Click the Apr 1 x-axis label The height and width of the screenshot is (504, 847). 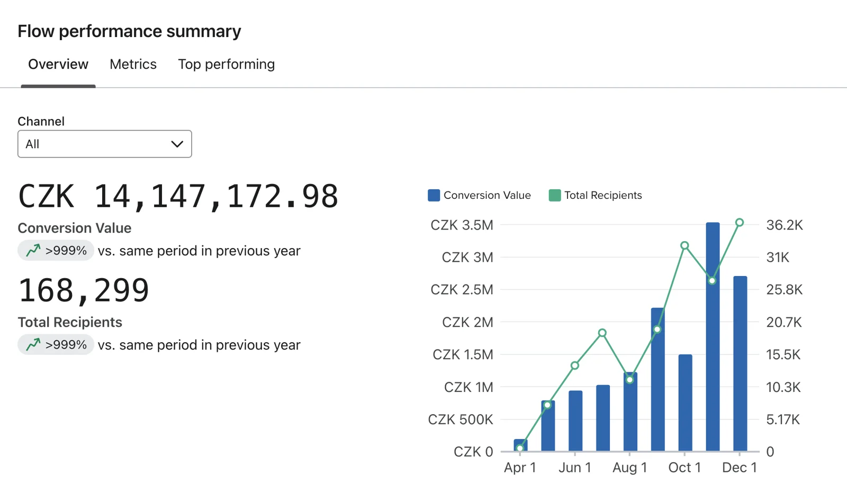click(520, 468)
